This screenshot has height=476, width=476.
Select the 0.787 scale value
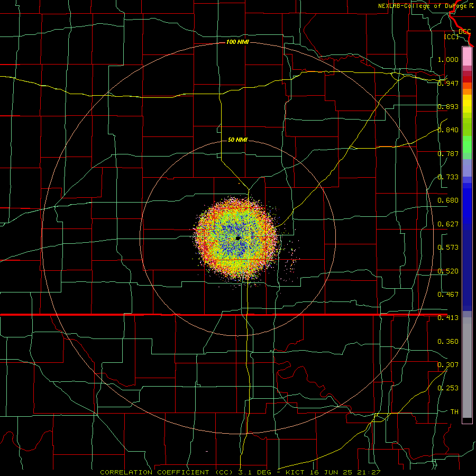[448, 153]
